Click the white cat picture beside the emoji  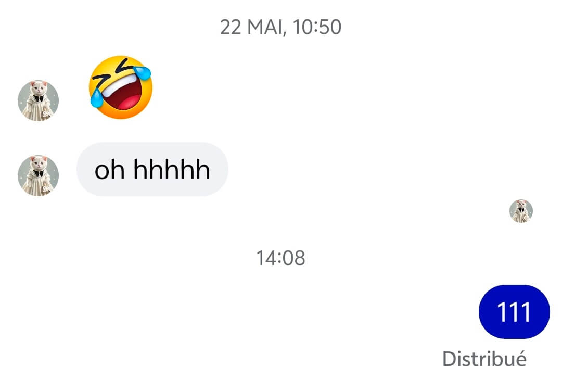[38, 100]
